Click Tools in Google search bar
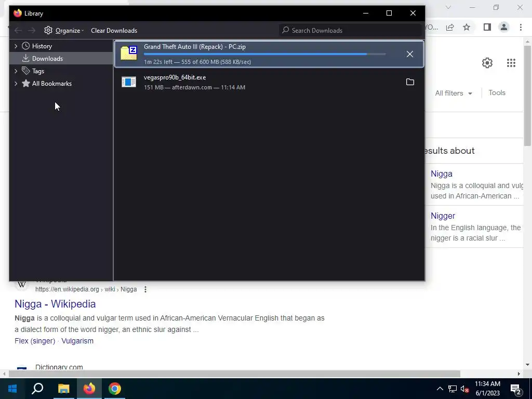The width and height of the screenshot is (532, 399). click(497, 92)
